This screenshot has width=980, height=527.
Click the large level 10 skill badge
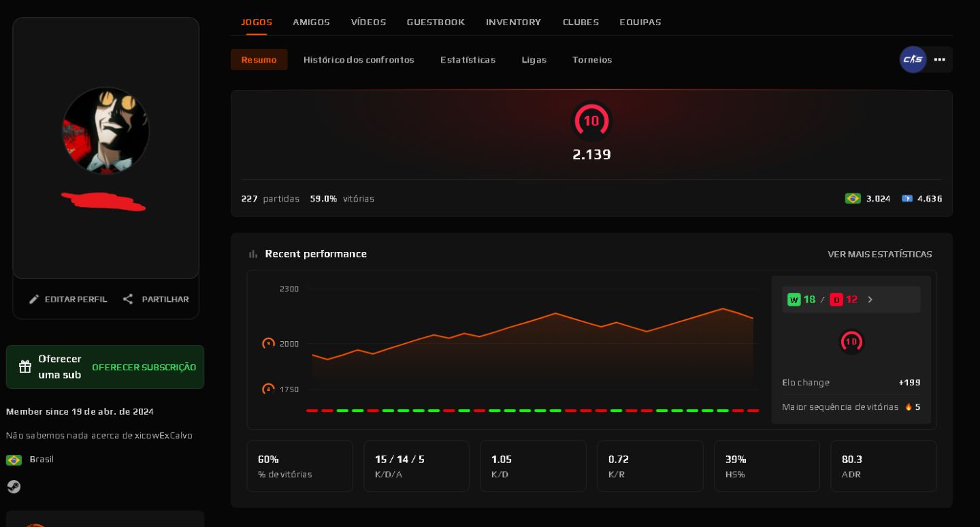pos(591,121)
